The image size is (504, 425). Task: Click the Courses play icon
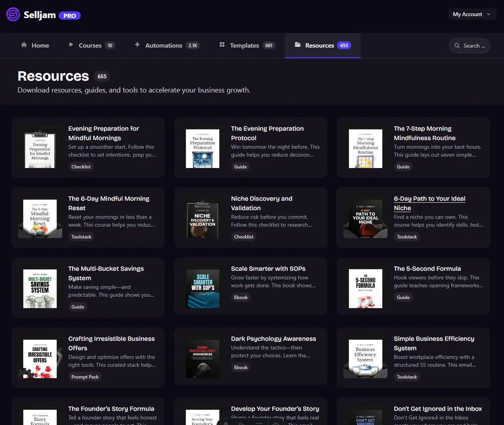click(x=71, y=45)
